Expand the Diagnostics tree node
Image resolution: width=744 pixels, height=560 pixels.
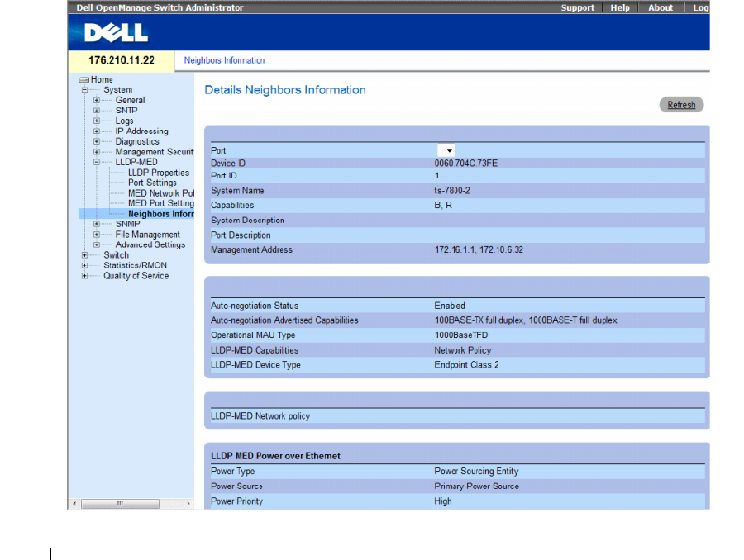pyautogui.click(x=97, y=141)
